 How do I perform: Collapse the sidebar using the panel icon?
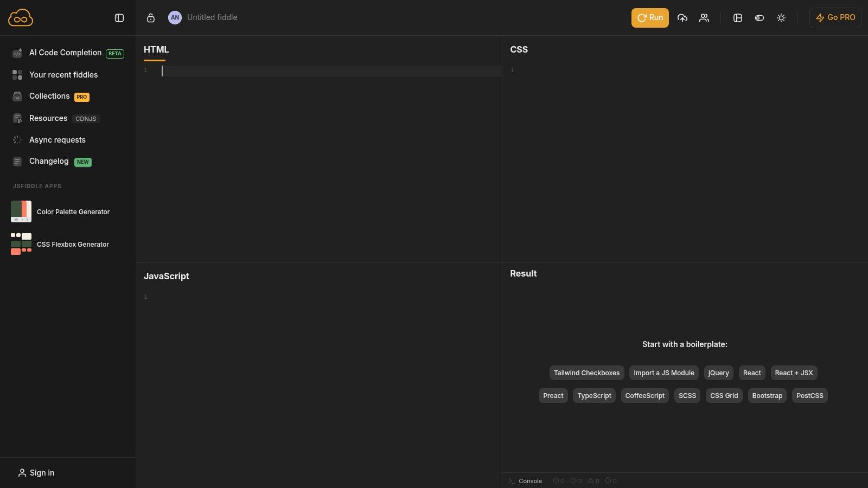[119, 17]
